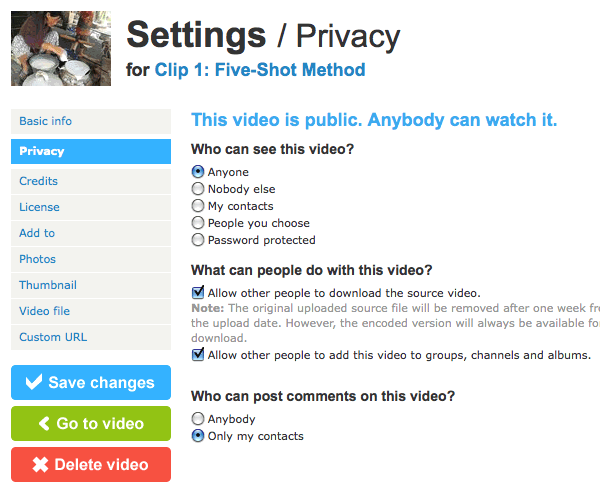Viewport: 600px width, 496px height.
Task: Allow Anybody to post comments
Action: point(198,419)
